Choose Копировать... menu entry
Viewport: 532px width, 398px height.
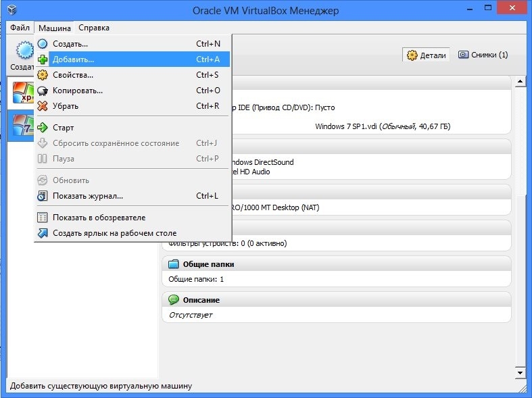coord(133,91)
